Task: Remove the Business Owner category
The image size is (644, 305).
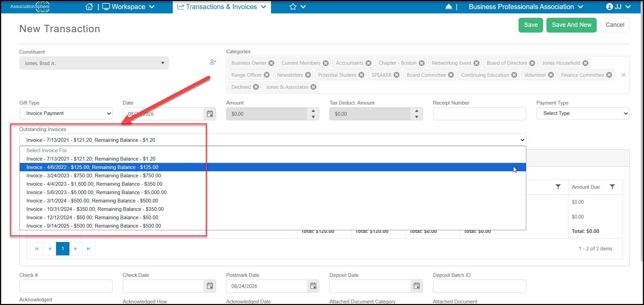Action: click(x=271, y=63)
